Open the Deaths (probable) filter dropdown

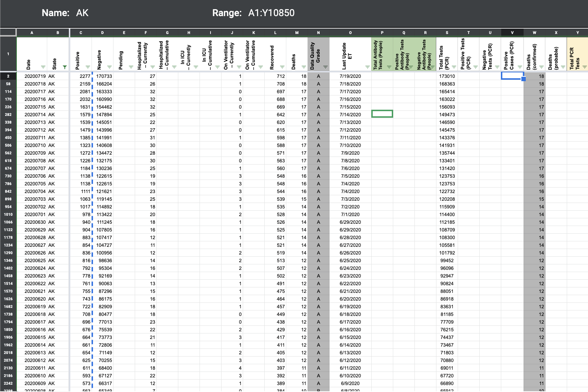[563, 67]
